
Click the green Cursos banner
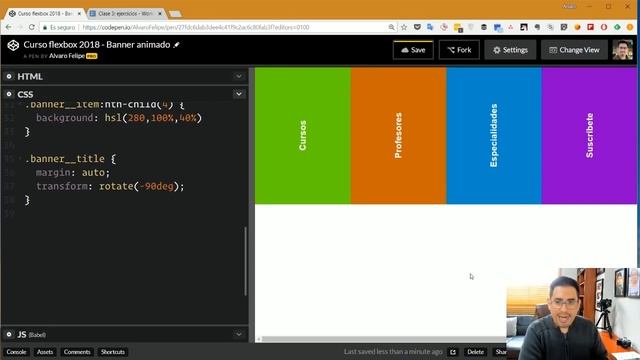tap(302, 136)
